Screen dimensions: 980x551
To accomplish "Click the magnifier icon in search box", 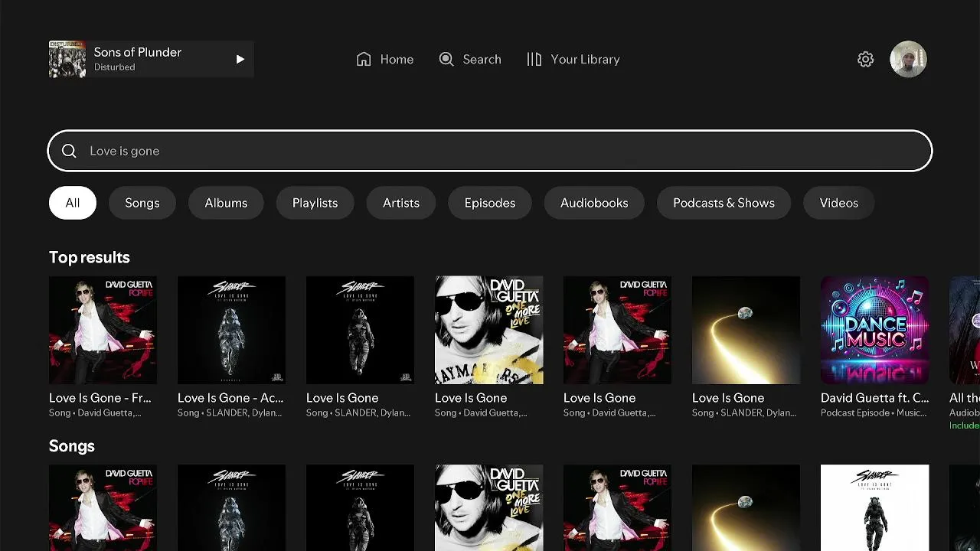I will (69, 151).
